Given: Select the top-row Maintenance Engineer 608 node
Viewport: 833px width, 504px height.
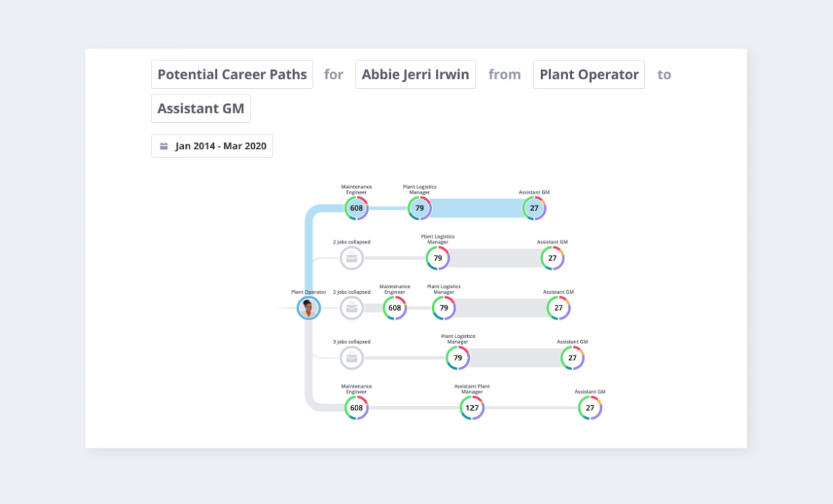Looking at the screenshot, I should pyautogui.click(x=356, y=208).
